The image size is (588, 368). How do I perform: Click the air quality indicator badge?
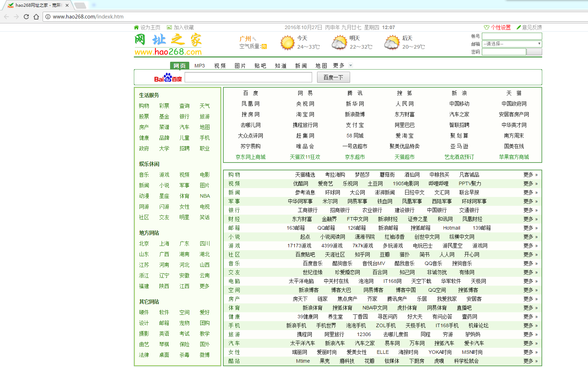point(264,46)
